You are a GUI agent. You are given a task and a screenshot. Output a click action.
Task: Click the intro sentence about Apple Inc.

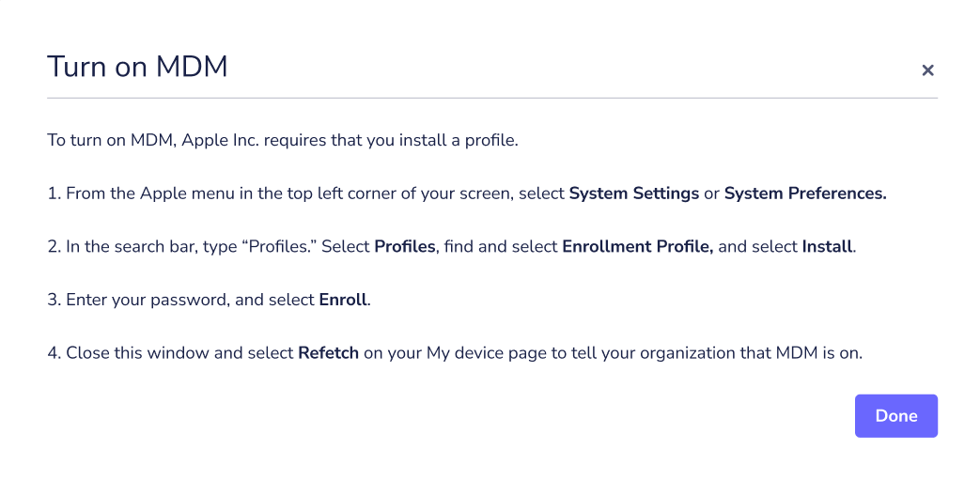point(283,140)
